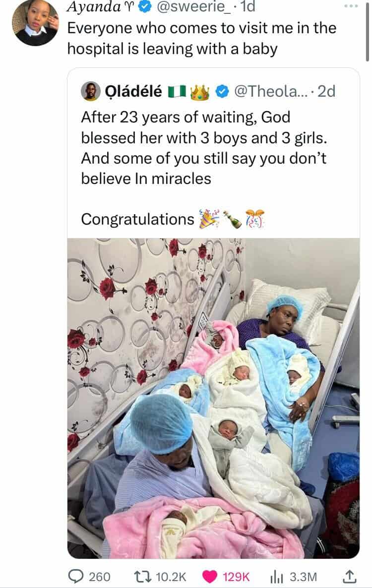
Task: Tap the 3.3M views count
Action: click(303, 576)
